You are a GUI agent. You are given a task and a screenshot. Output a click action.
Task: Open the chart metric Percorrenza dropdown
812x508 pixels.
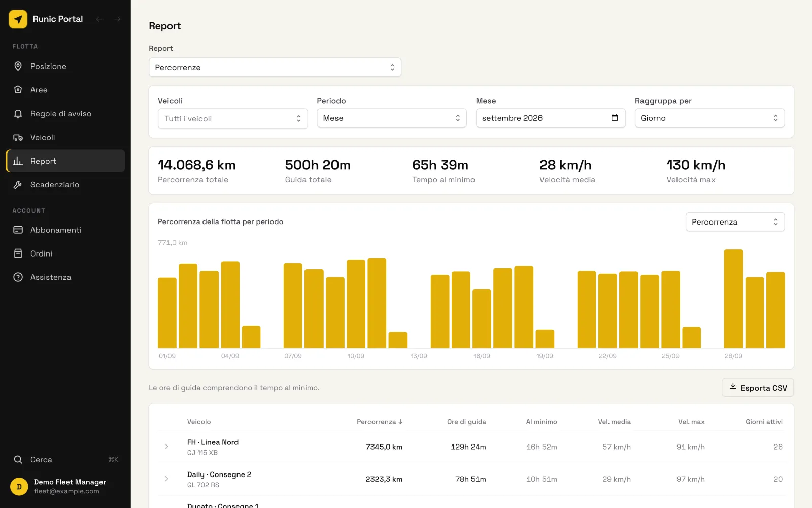[x=735, y=222]
